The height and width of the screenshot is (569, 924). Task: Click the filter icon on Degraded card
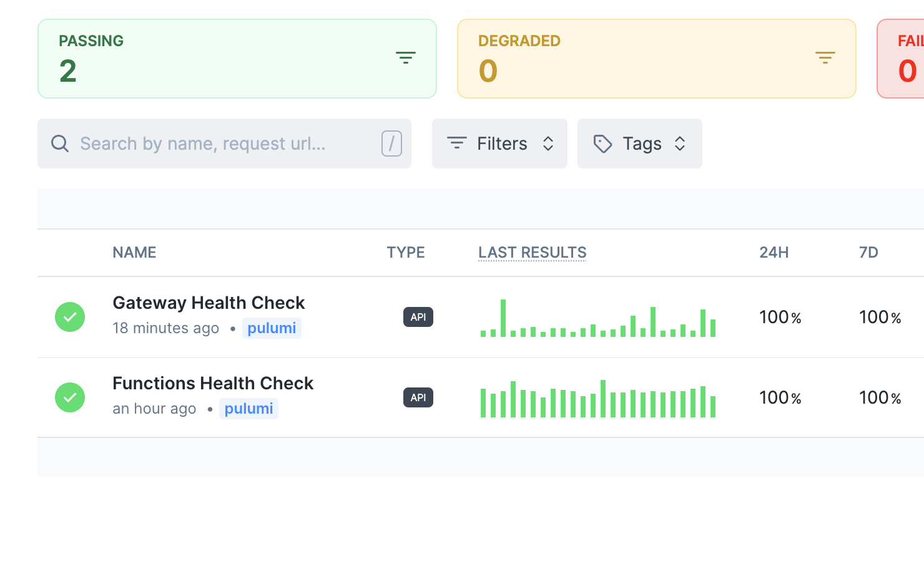coord(825,58)
